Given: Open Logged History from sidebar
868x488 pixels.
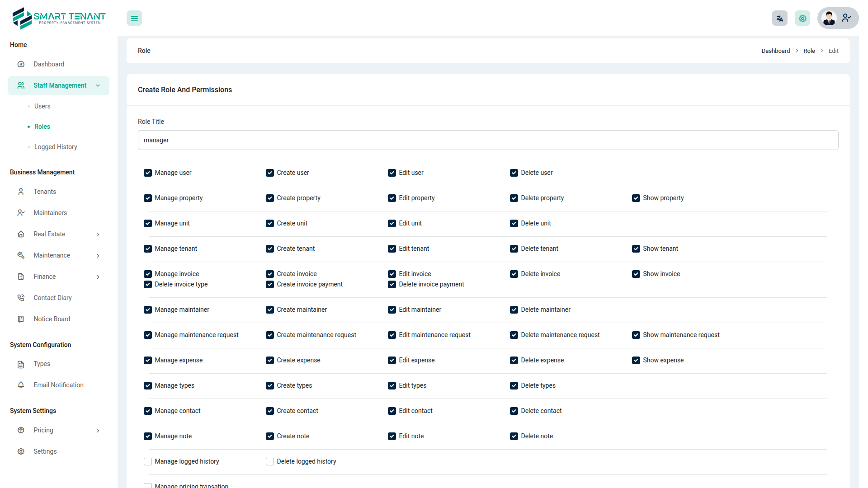Looking at the screenshot, I should 56,147.
